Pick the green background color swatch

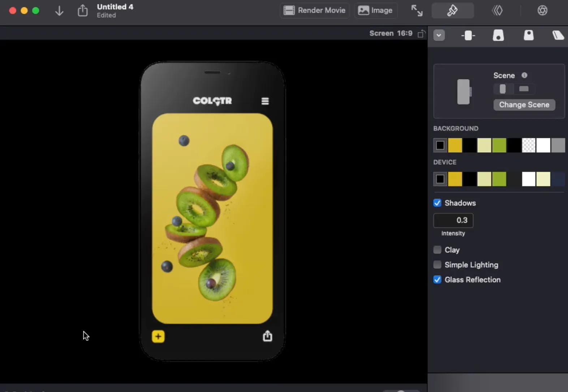(x=499, y=145)
